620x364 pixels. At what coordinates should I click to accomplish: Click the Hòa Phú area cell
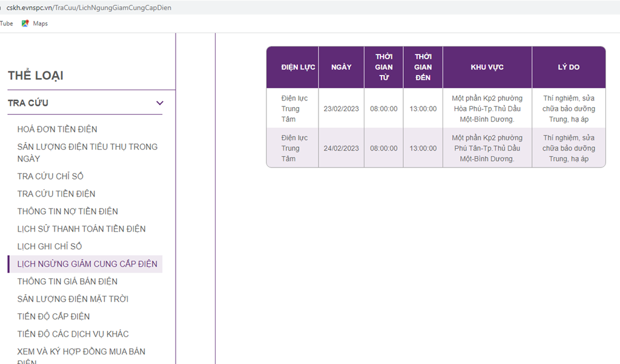point(487,109)
